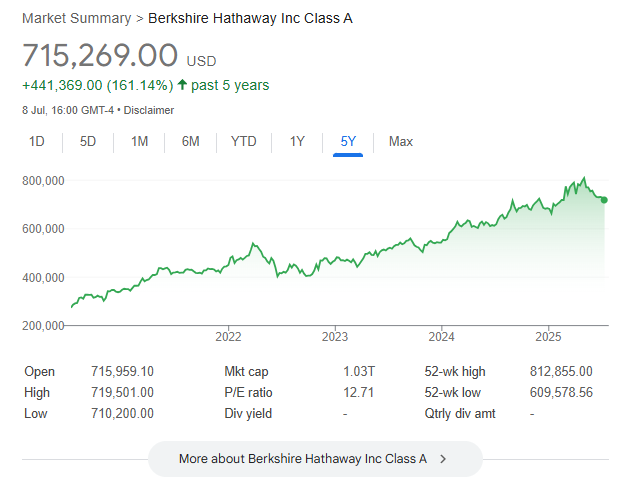Click the High value 719,501.00
Viewport: 636px width, 496px height.
[x=122, y=393]
